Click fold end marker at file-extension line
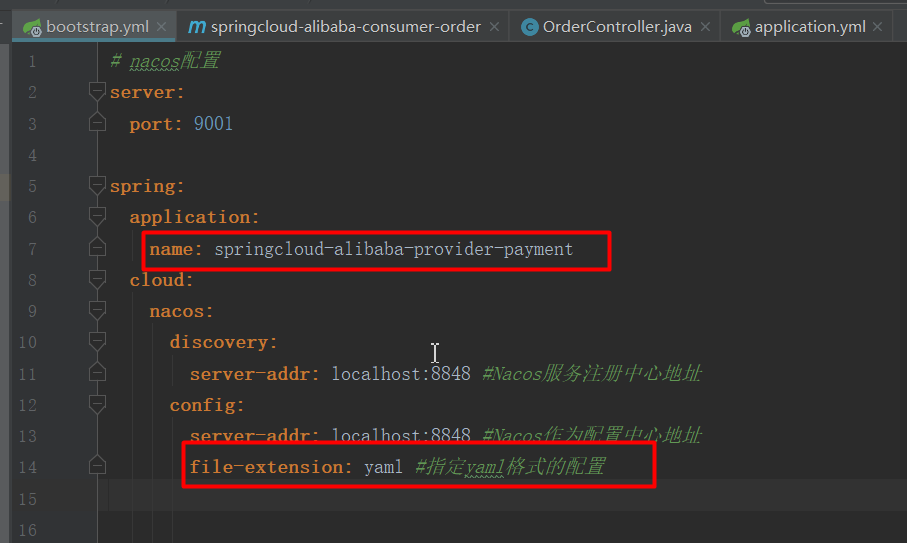 coord(97,465)
